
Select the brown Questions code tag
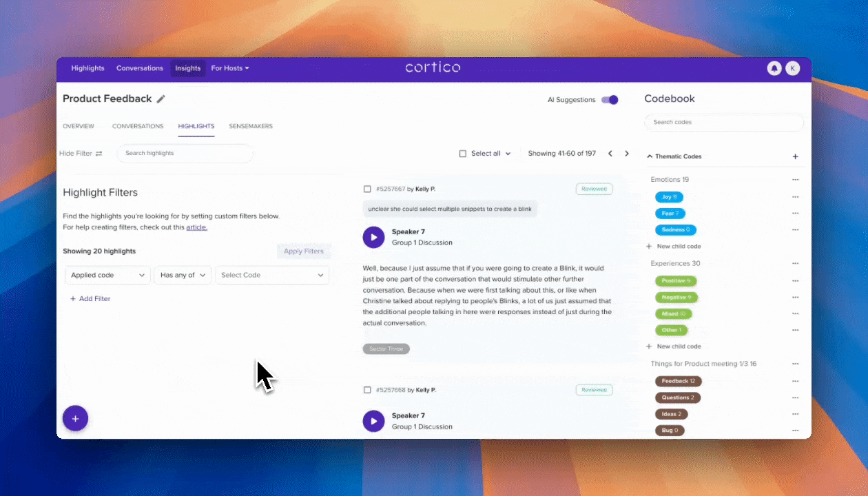(678, 397)
